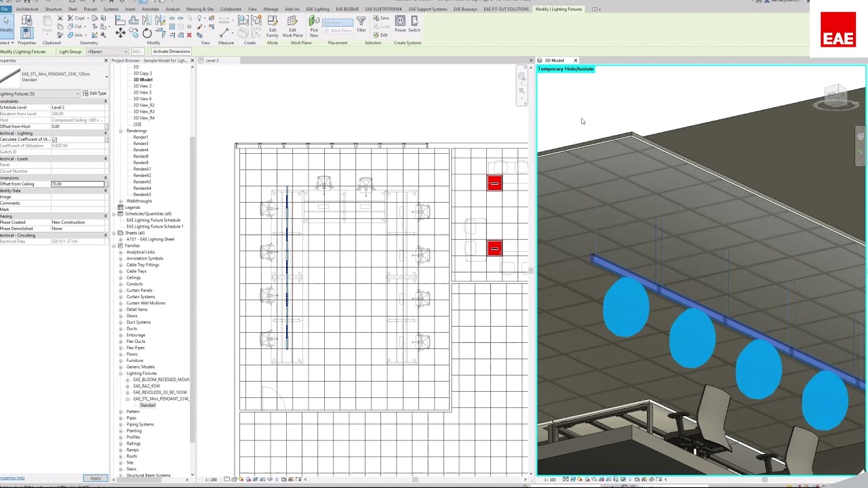Select the upper red lighting fixture symbol
Image resolution: width=868 pixels, height=488 pixels.
[x=494, y=183]
